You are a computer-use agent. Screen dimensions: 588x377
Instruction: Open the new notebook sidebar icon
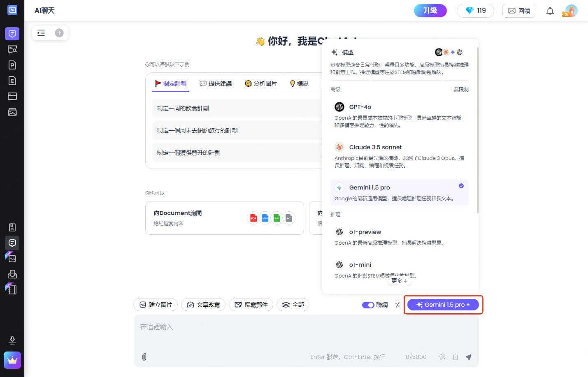(x=12, y=289)
